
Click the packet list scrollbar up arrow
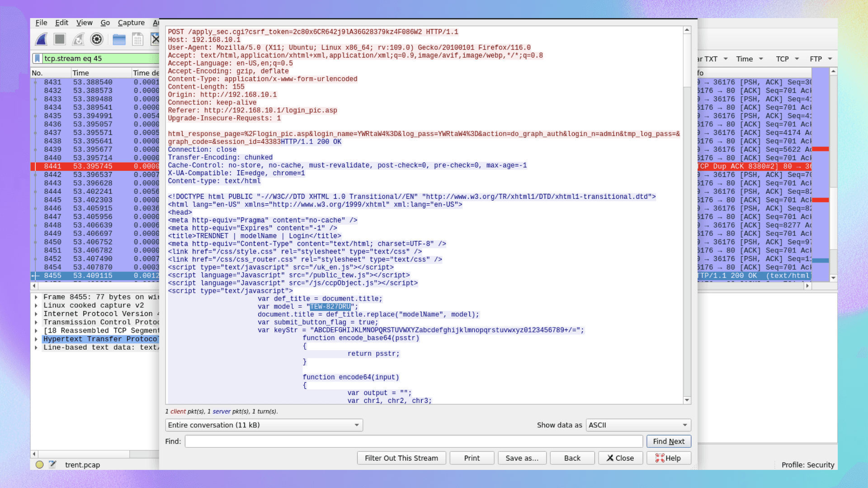point(833,71)
